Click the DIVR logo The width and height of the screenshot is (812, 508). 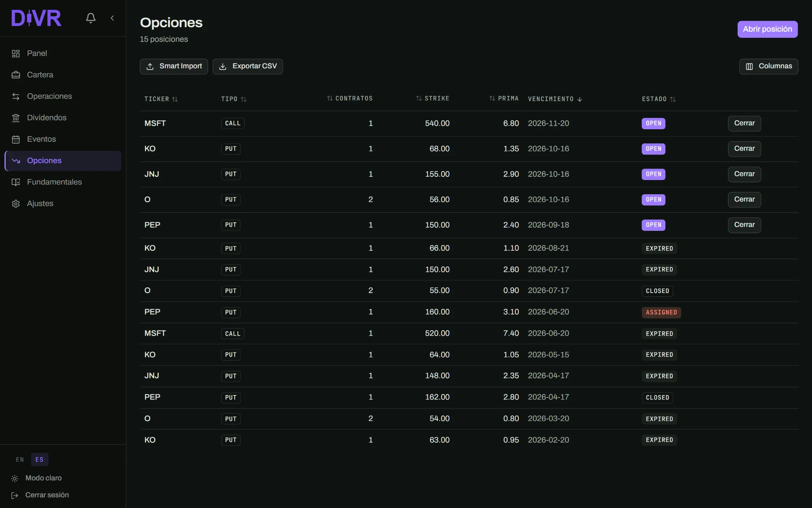[x=37, y=18]
